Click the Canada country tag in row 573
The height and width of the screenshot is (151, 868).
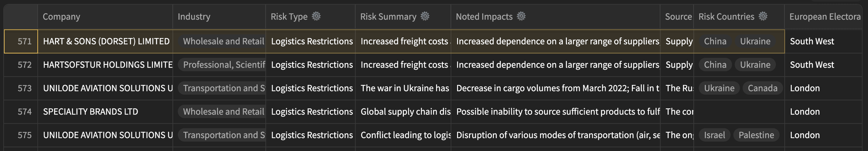(x=763, y=88)
